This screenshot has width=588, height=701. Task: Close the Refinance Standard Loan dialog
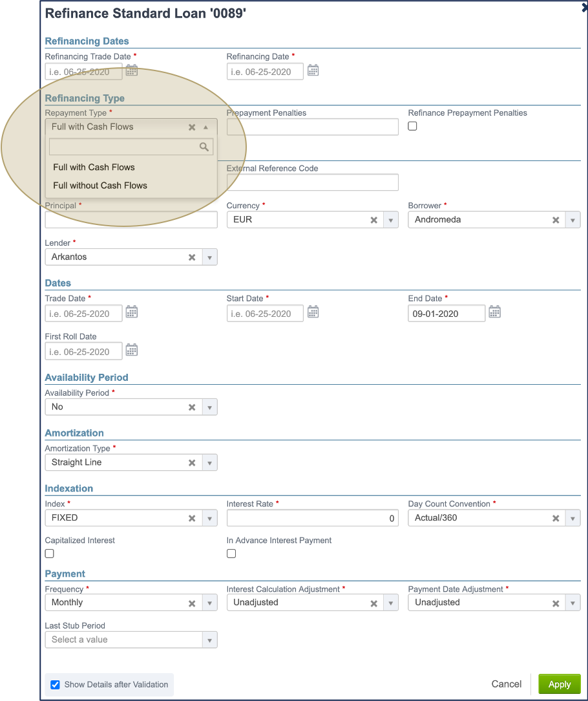click(584, 7)
